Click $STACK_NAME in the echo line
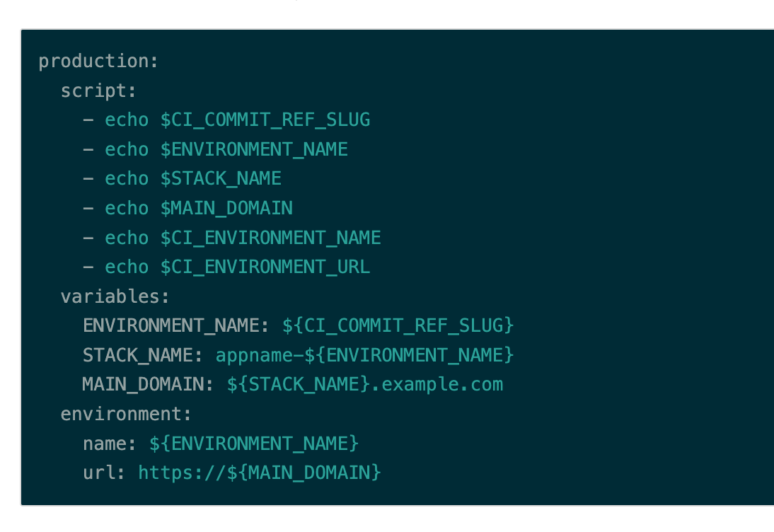This screenshot has height=532, width=774. [221, 179]
